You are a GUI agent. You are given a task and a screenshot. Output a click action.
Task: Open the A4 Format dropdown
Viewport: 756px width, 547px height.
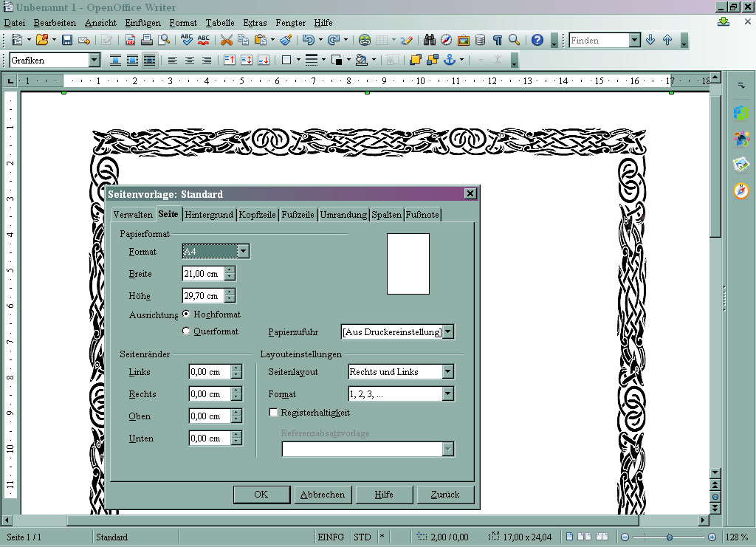[243, 251]
